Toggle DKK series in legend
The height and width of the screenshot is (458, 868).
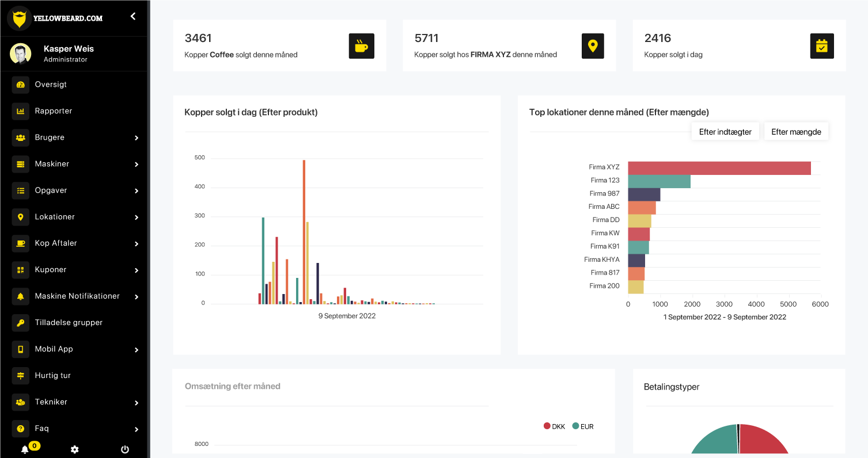tap(554, 426)
